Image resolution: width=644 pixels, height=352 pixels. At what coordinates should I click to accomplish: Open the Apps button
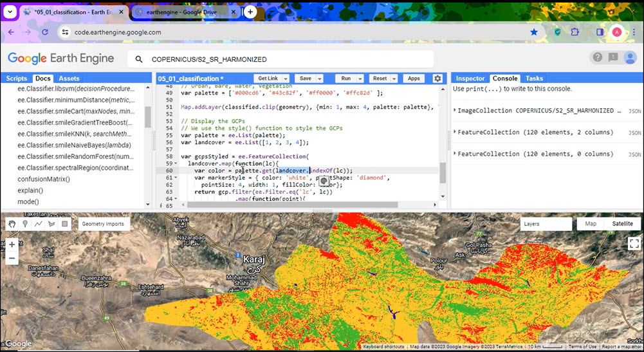[414, 79]
